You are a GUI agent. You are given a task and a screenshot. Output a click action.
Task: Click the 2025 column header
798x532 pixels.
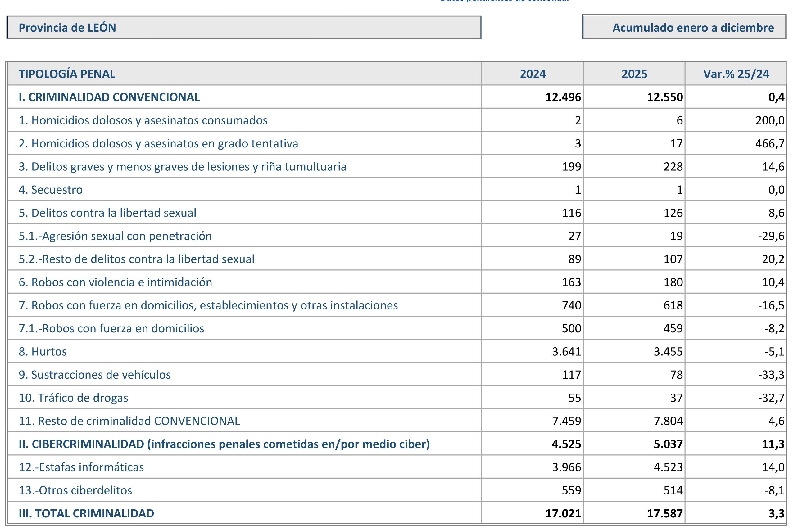point(634,74)
